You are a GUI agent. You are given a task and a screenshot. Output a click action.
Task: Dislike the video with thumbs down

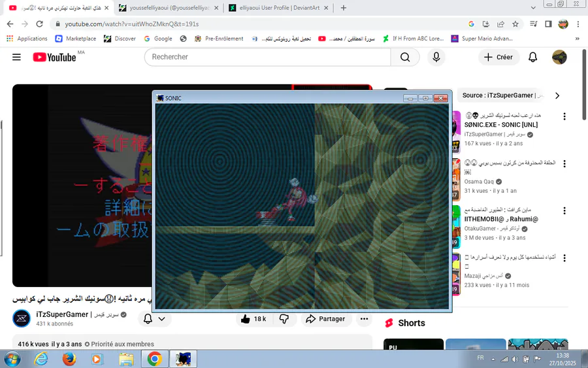coord(284,319)
